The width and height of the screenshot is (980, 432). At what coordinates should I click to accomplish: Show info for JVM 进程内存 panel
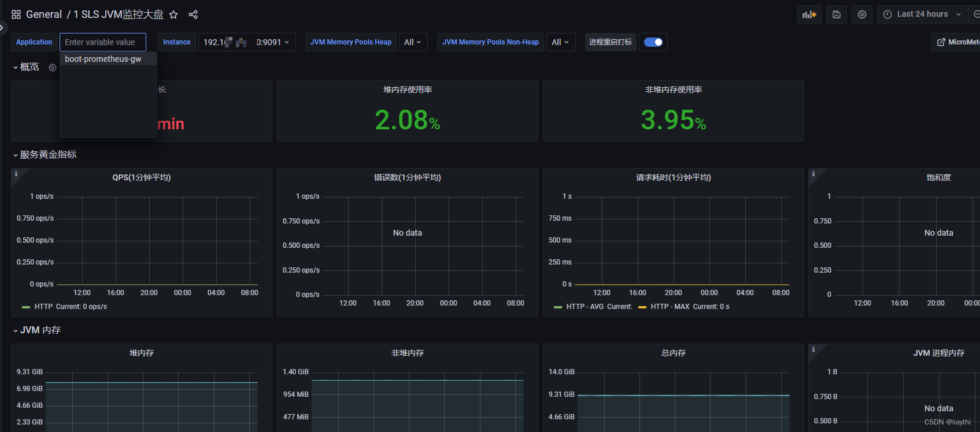(x=813, y=349)
